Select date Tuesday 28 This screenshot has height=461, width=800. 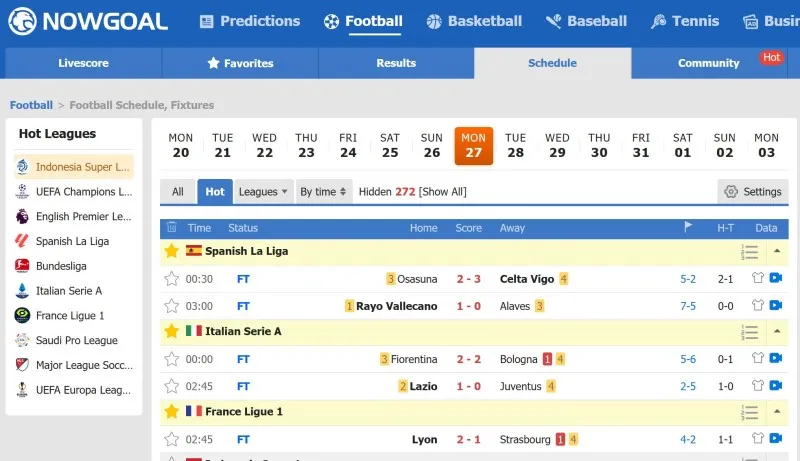pos(515,146)
